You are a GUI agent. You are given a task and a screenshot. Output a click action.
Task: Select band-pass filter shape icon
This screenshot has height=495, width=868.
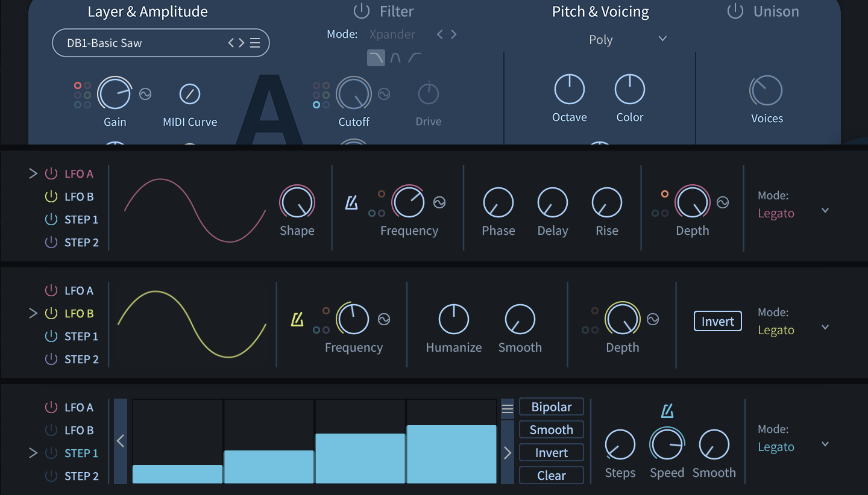click(x=395, y=58)
